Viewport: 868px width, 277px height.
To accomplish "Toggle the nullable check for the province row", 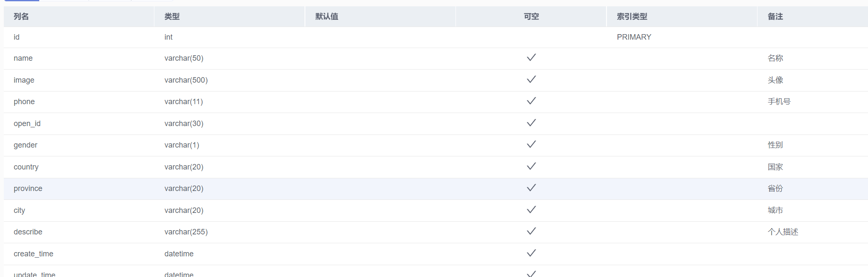I will click(531, 188).
